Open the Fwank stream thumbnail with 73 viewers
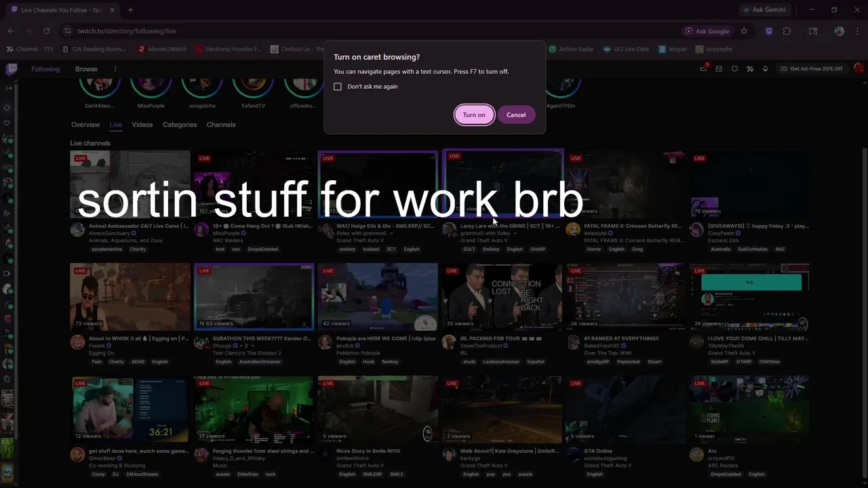 tap(130, 297)
